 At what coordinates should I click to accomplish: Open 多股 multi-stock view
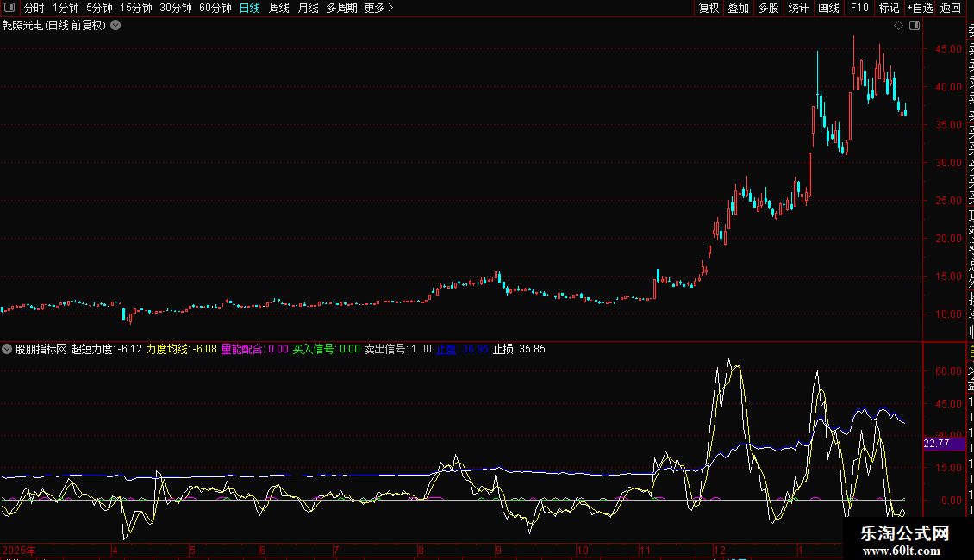768,8
